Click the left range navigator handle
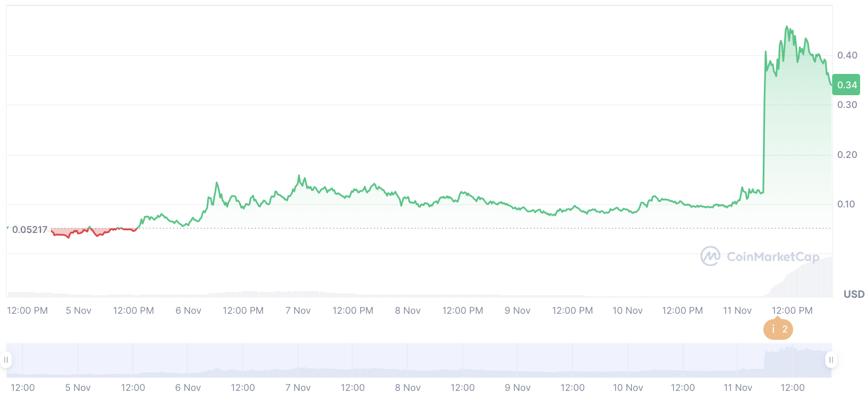This screenshot has width=868, height=401. [6, 360]
